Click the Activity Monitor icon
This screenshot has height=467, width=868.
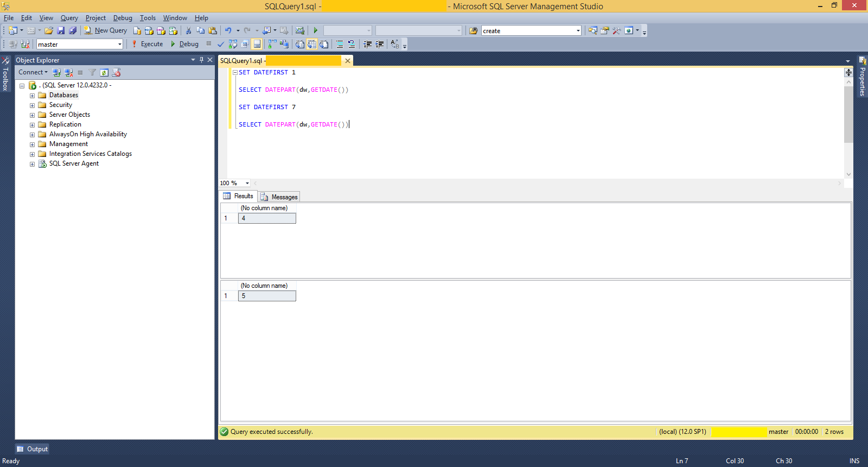pyautogui.click(x=299, y=30)
